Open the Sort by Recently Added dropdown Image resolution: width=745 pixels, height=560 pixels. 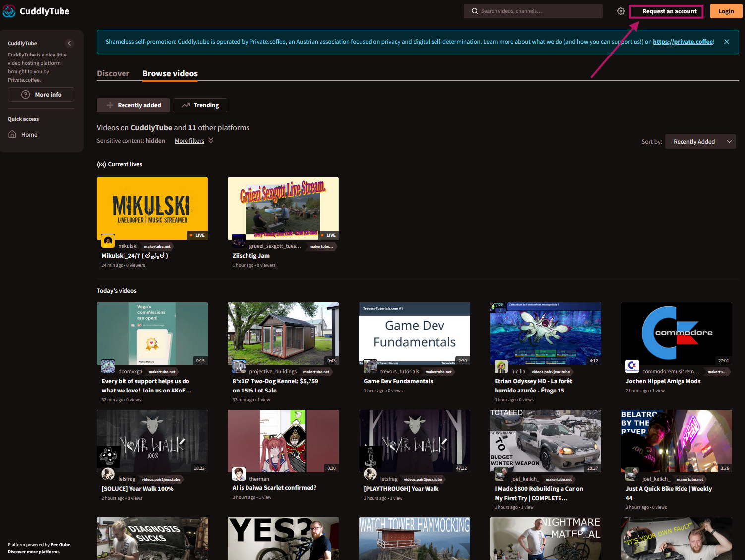coord(700,142)
